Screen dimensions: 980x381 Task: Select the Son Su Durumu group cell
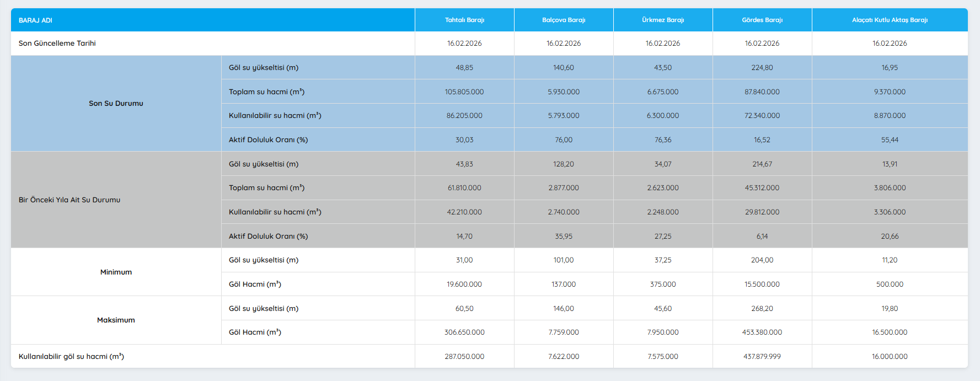pos(116,104)
